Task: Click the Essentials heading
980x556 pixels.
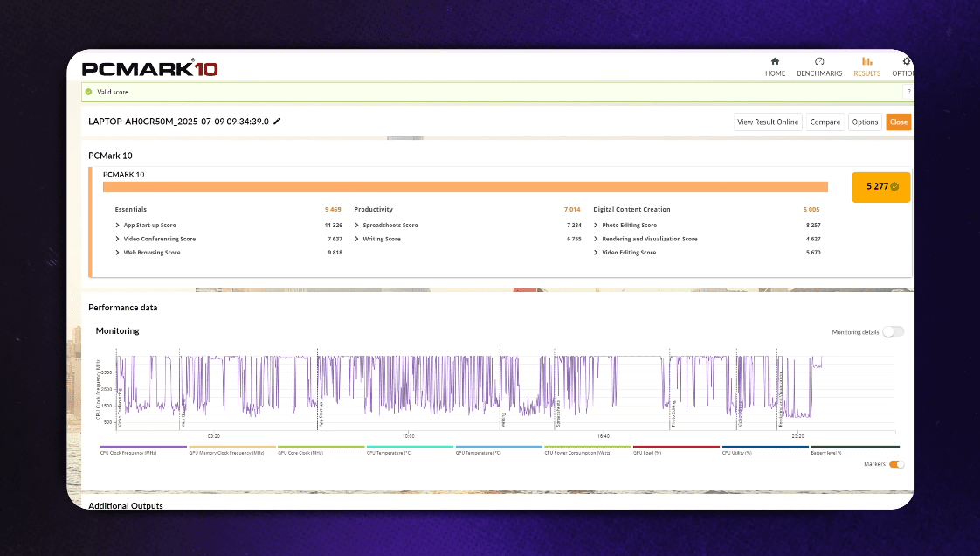Action: click(131, 210)
